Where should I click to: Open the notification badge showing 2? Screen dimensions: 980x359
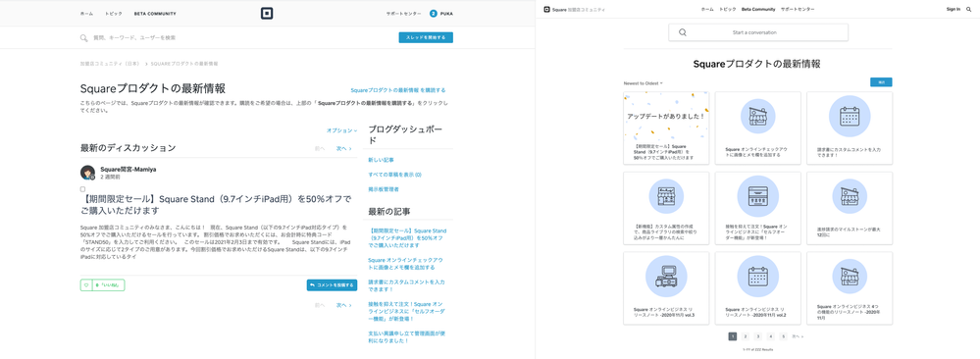pos(434,13)
